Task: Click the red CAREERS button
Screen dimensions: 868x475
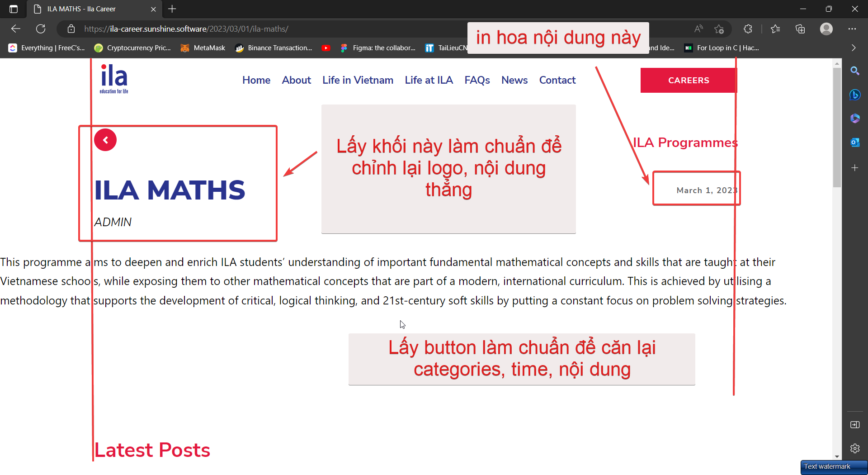Action: pyautogui.click(x=689, y=81)
